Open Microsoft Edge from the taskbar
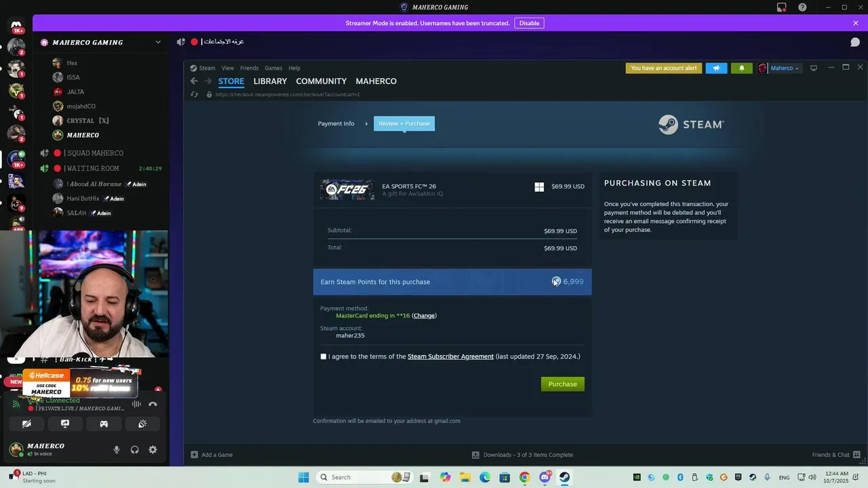This screenshot has height=488, width=868. (485, 477)
